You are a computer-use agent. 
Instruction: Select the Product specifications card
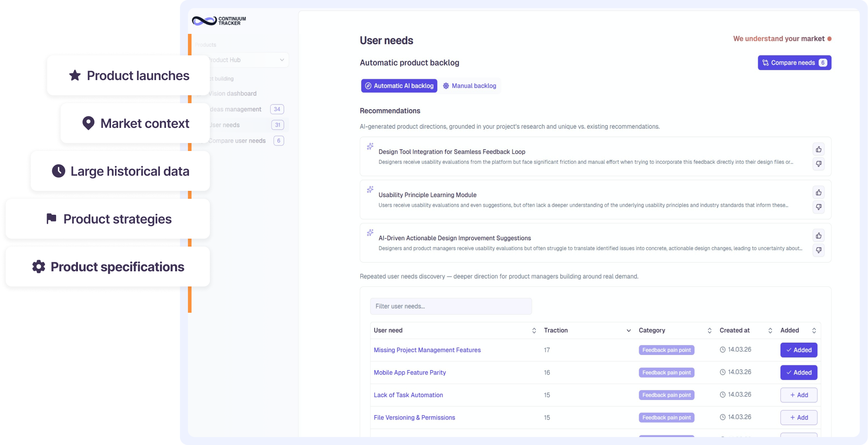(x=108, y=267)
